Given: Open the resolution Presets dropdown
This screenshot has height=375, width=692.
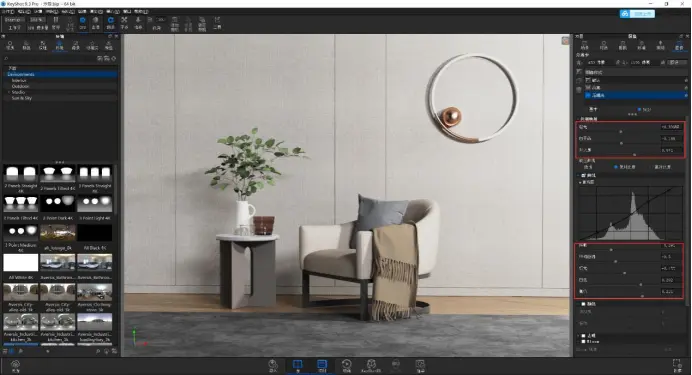Looking at the screenshot, I should click(x=677, y=62).
